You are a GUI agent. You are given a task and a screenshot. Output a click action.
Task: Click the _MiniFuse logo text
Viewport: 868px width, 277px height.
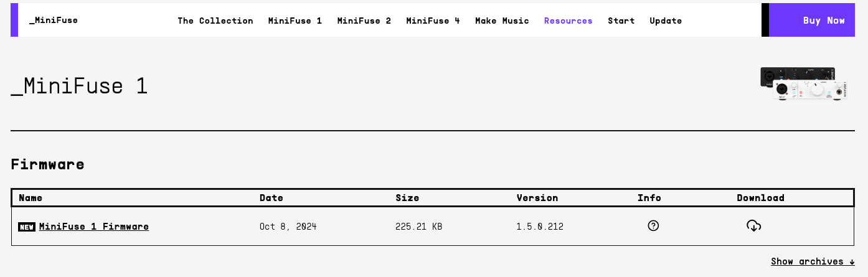pyautogui.click(x=54, y=20)
